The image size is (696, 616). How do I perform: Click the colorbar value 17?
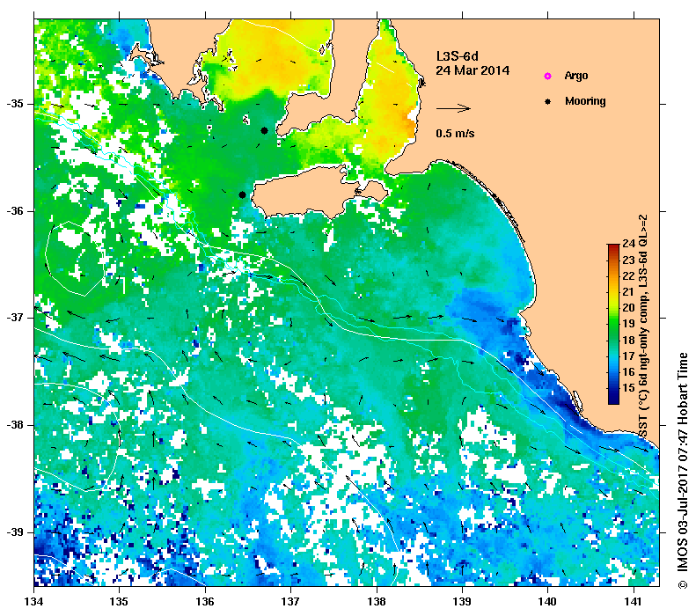628,356
